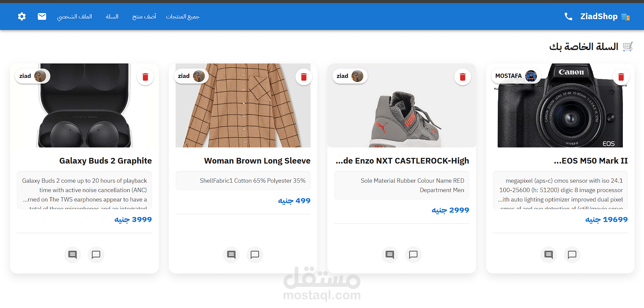
Task: Open the Galaxy Buds 2 Graphite title
Action: [x=105, y=161]
